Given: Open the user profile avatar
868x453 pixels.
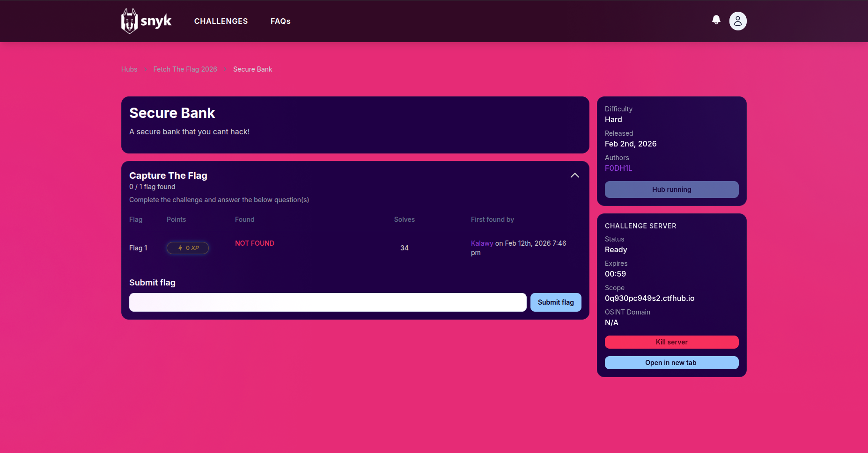Looking at the screenshot, I should (738, 21).
